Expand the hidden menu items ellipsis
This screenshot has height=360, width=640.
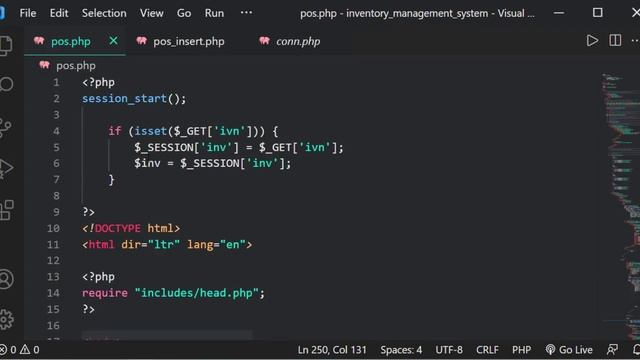click(246, 13)
